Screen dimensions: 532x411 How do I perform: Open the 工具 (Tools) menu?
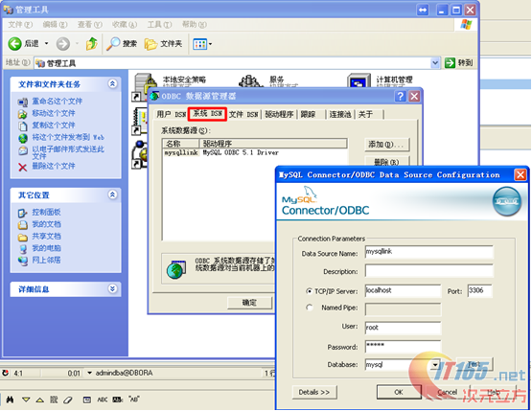[x=159, y=24]
